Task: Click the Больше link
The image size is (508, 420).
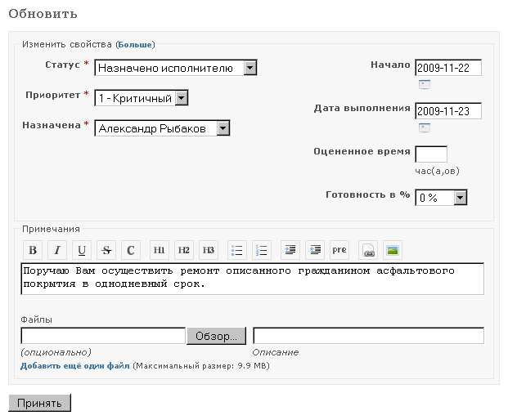Action: (x=135, y=44)
